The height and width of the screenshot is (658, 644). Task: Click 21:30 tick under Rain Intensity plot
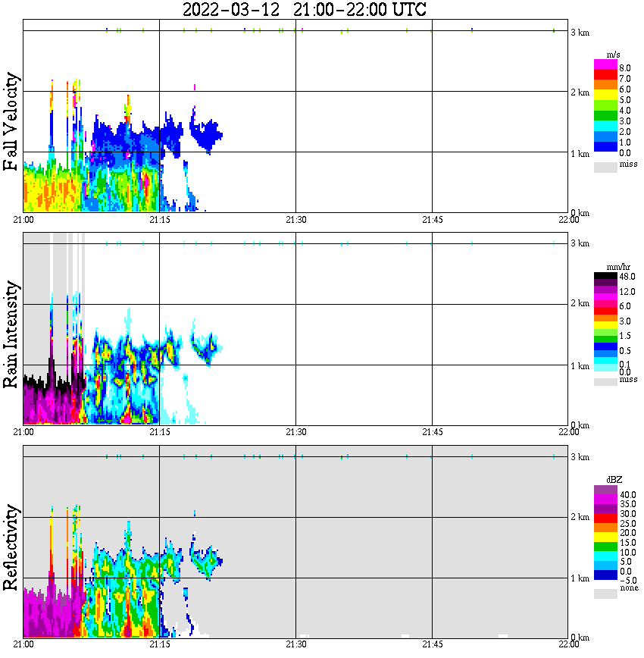tap(295, 432)
